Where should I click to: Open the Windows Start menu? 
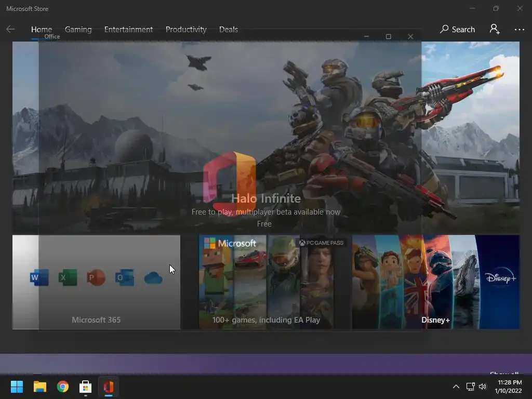17,387
